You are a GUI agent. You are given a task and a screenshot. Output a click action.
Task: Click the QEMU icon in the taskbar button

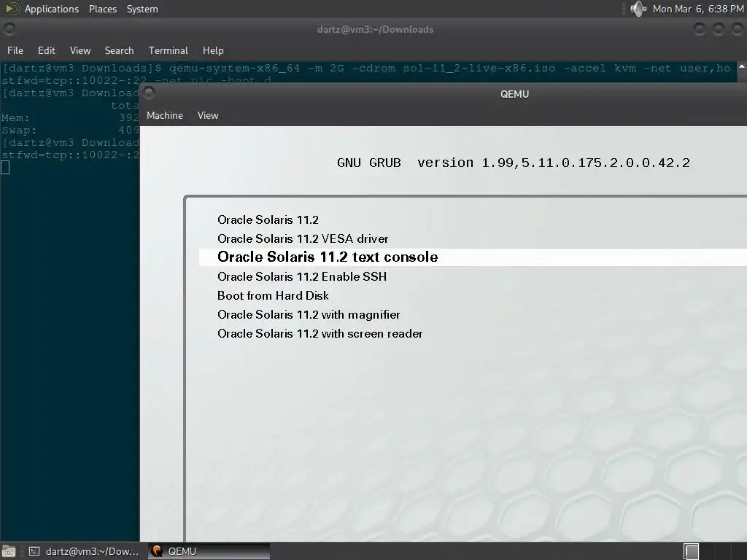point(157,551)
